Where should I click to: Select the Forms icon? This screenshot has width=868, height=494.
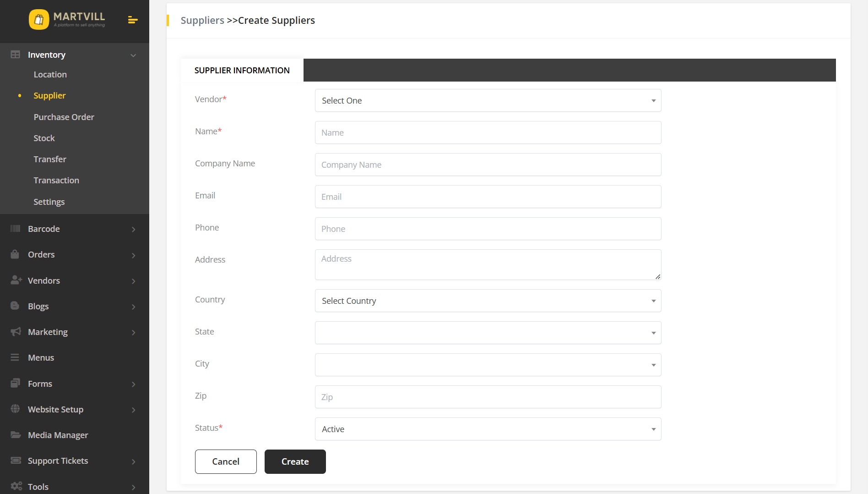[15, 384]
